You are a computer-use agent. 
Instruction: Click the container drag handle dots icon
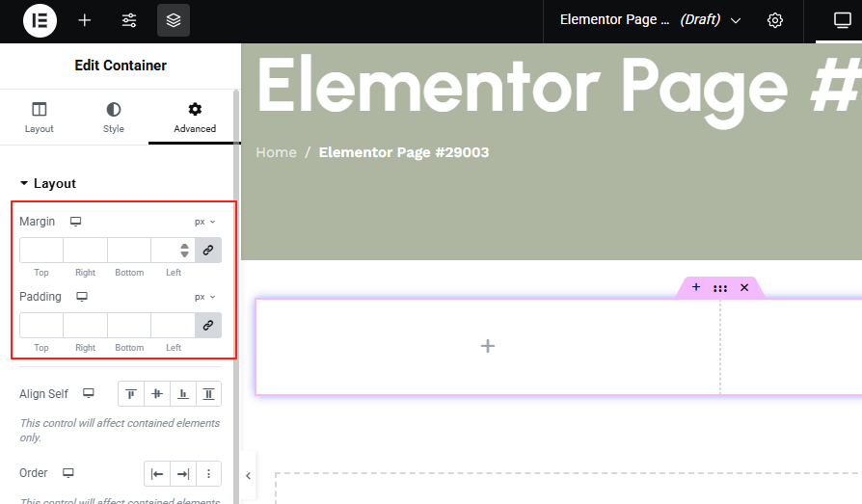(720, 287)
